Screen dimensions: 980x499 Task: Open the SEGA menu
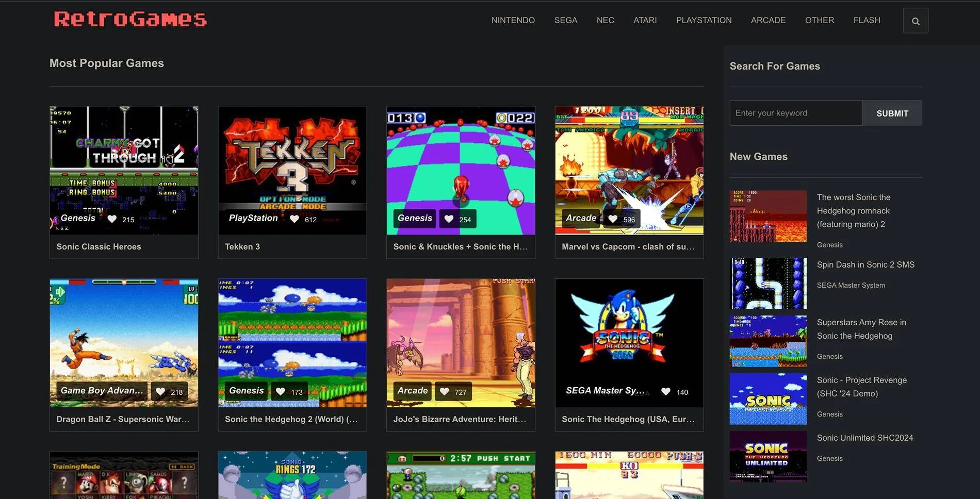pos(566,20)
